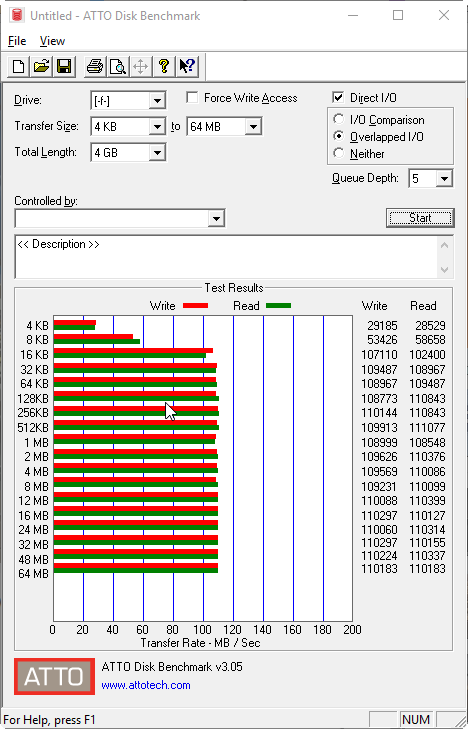Open the Queue Depth dropdown

[444, 179]
